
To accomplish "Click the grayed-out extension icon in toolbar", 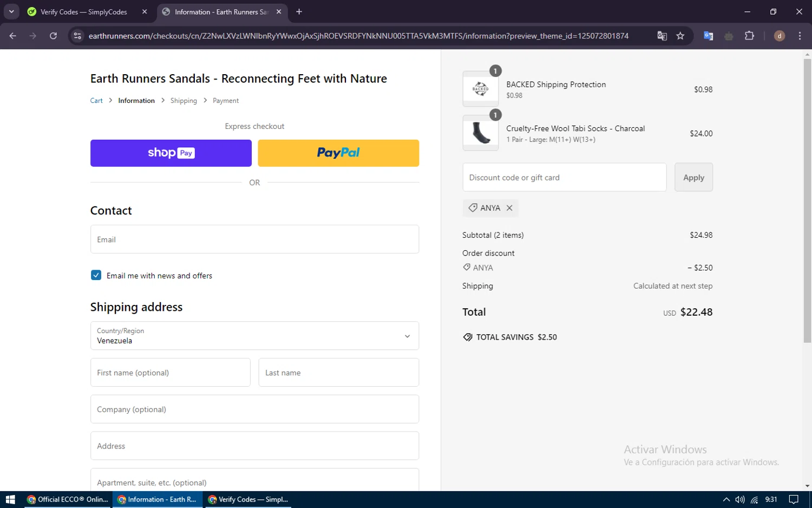I will pos(729,36).
